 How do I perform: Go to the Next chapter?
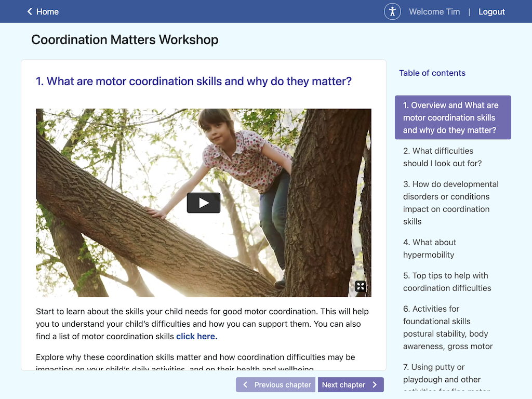click(x=351, y=385)
